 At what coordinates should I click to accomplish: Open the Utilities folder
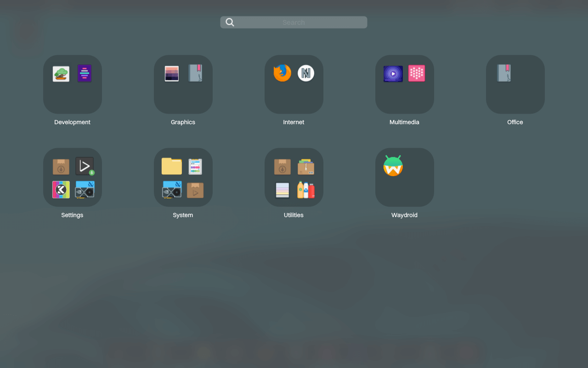click(x=294, y=177)
